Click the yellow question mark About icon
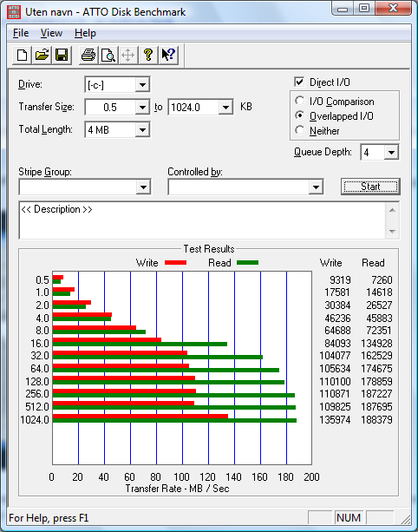This screenshot has height=532, width=418. [x=148, y=55]
